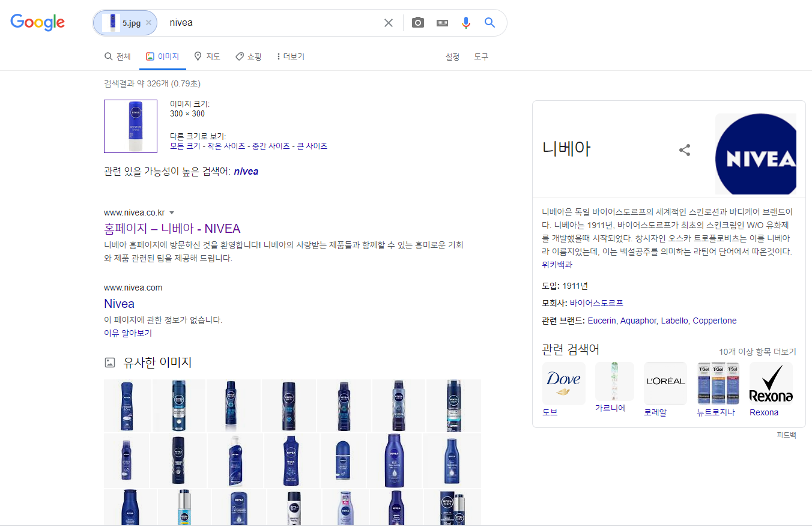Expand the 더보기 menu
This screenshot has height=527, width=812.
pos(290,56)
